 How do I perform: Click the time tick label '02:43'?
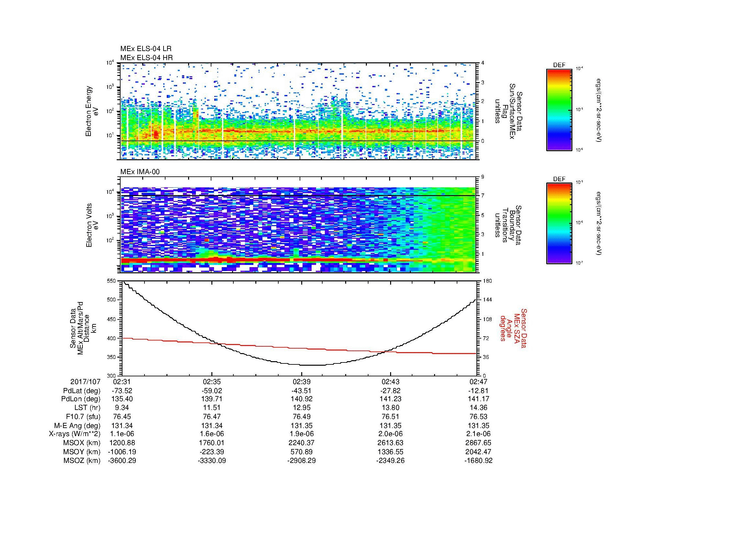390,382
